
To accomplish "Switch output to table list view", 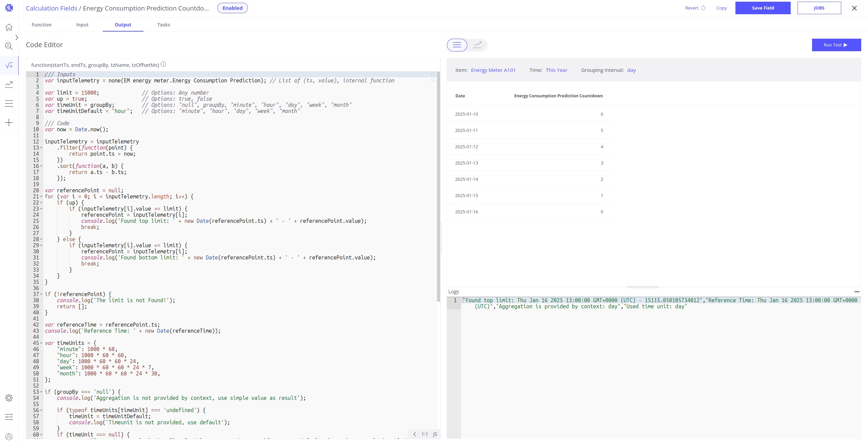I will pos(457,45).
